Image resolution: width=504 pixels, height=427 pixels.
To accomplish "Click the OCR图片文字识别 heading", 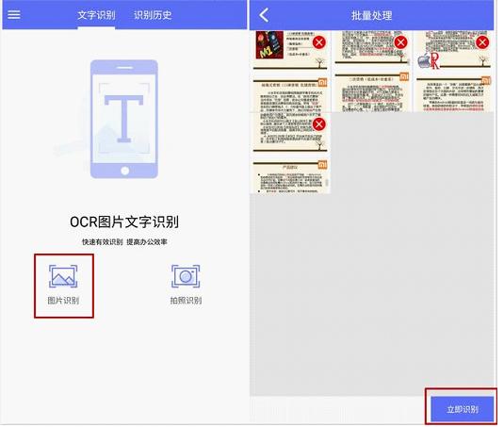I will (124, 222).
